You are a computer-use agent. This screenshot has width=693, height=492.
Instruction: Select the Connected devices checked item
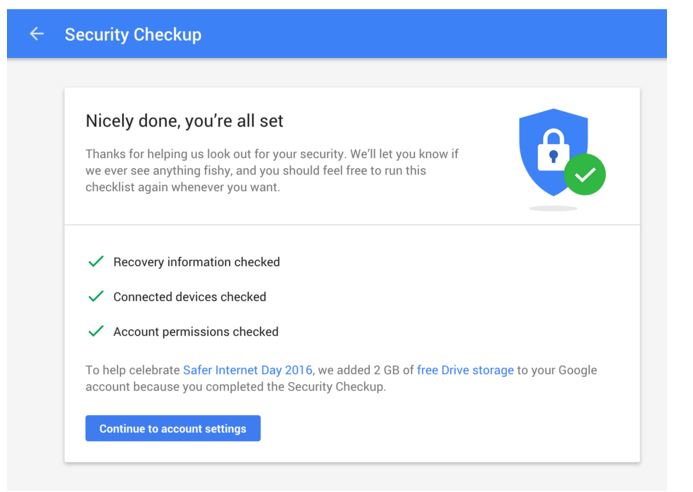tap(189, 297)
